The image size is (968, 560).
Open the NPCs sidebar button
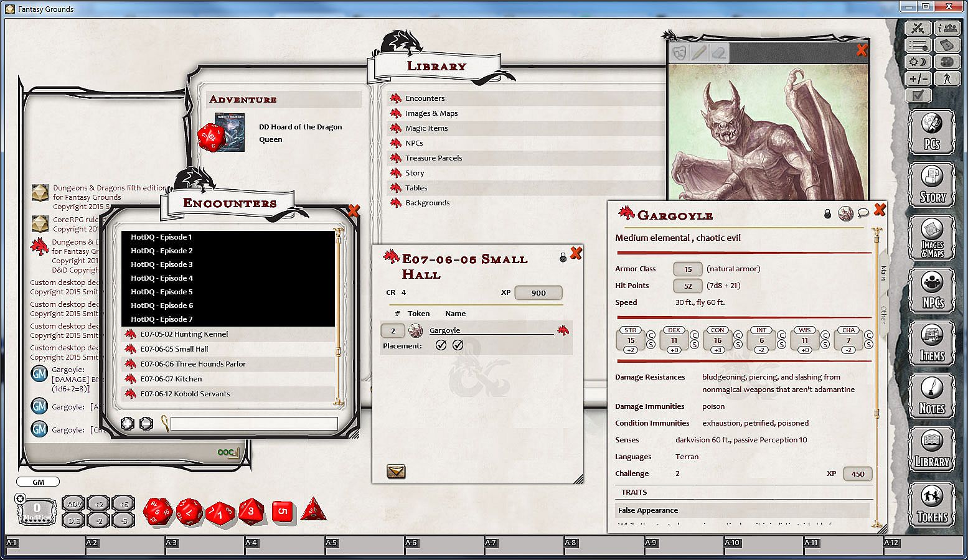click(932, 291)
